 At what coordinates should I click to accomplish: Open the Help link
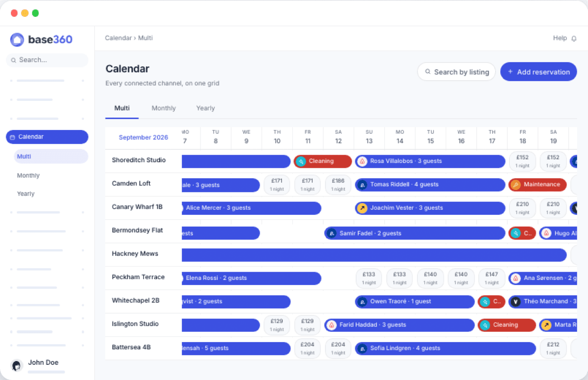coord(560,38)
